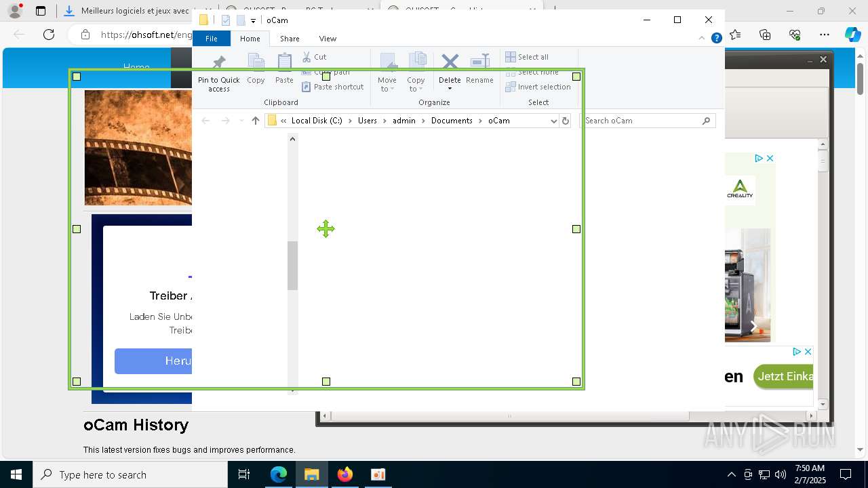
Task: Click the Cut scissors command
Action: (x=315, y=57)
